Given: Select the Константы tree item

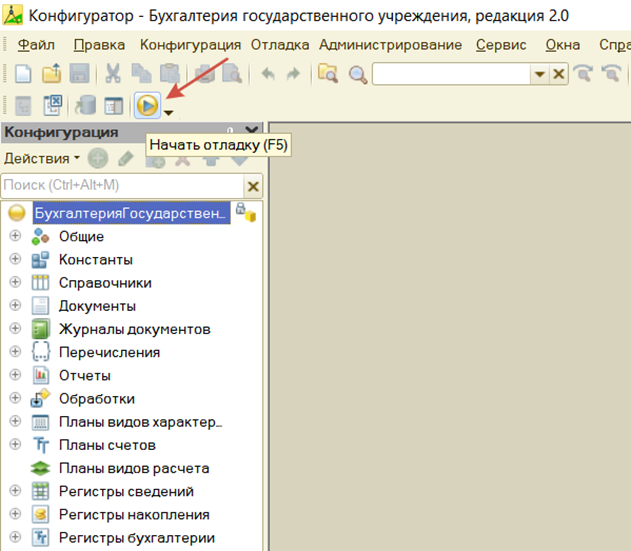Looking at the screenshot, I should coord(95,260).
